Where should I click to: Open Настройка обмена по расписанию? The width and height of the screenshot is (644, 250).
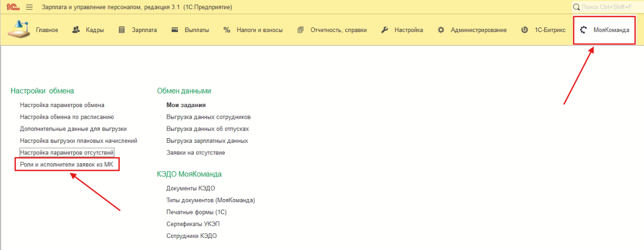[x=67, y=117]
